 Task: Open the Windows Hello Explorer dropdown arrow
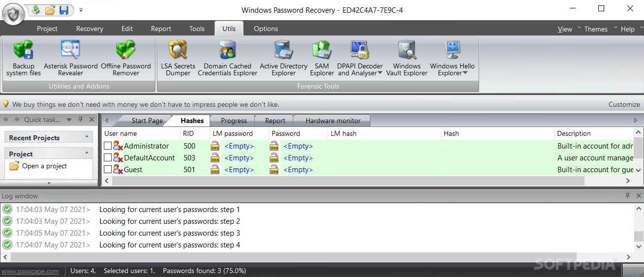(x=465, y=73)
